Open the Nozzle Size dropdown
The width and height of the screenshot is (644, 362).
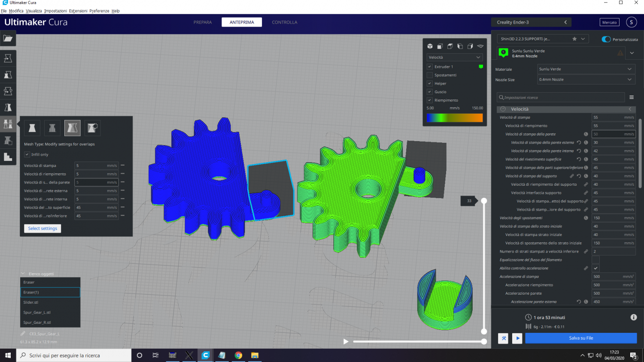click(586, 79)
